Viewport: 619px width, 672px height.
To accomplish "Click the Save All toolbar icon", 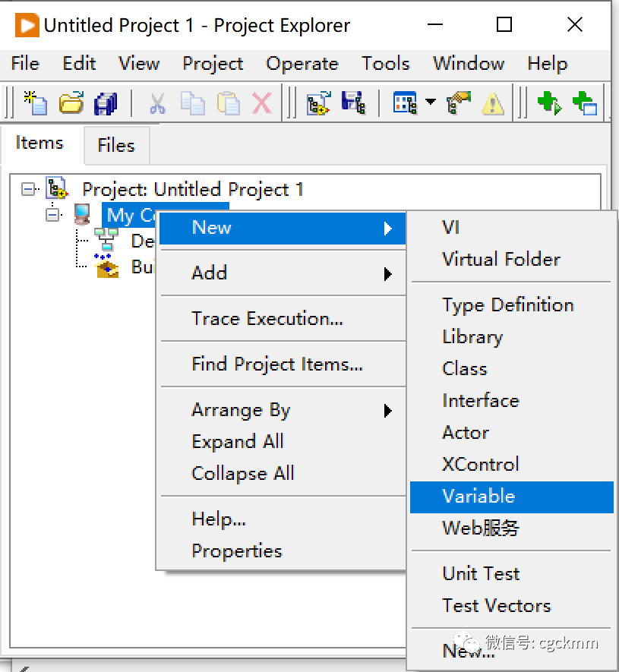I will click(106, 103).
